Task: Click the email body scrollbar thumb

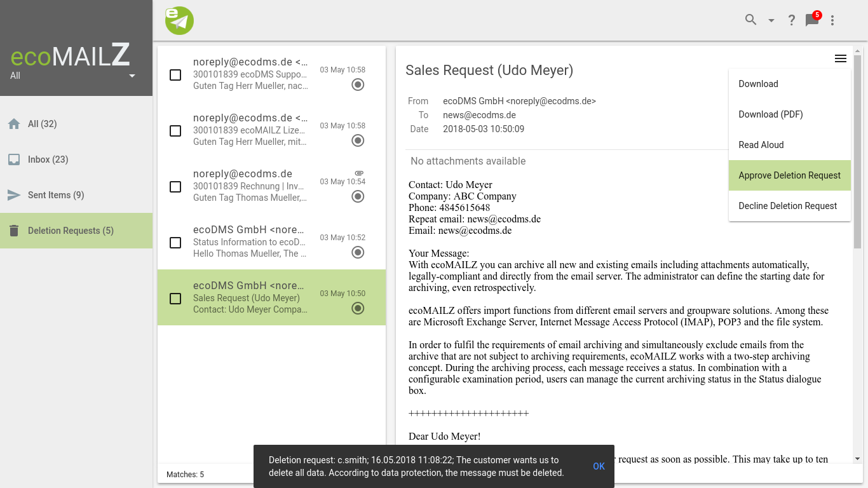Action: 858,151
